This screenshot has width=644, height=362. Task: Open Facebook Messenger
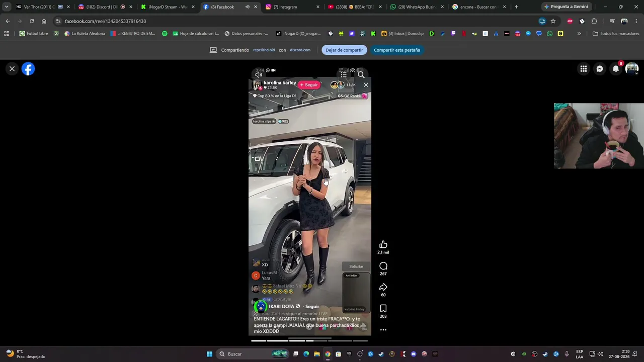[600, 69]
